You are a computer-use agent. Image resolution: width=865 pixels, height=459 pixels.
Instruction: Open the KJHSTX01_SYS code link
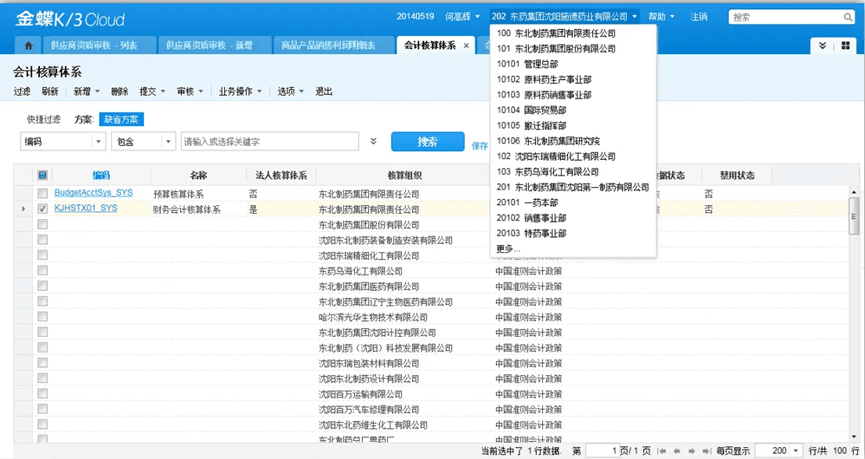86,208
